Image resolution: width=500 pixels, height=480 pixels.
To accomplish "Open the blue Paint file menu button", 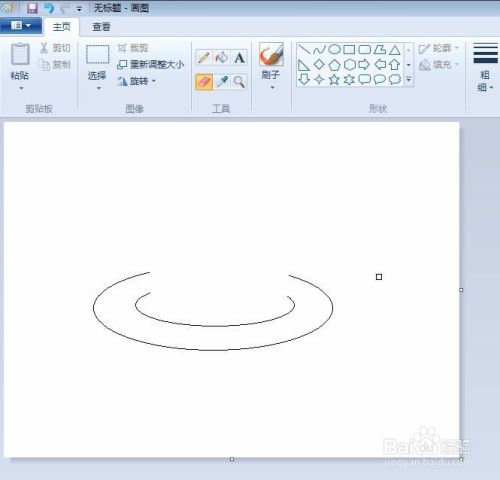I will pos(21,26).
